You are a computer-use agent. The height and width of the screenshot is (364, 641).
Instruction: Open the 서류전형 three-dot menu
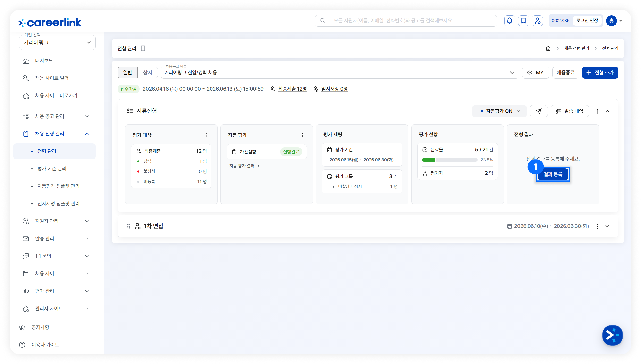tap(597, 111)
